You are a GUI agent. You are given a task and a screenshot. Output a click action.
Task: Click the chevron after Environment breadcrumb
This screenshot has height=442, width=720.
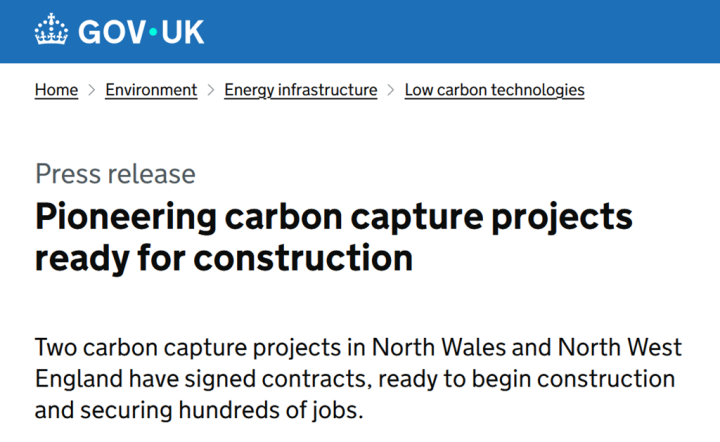(211, 90)
